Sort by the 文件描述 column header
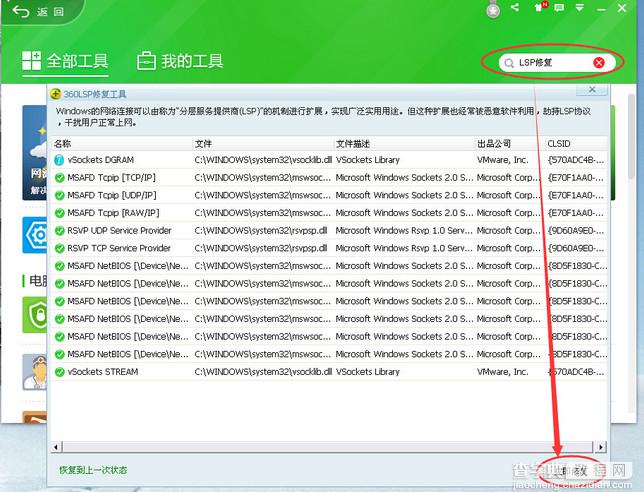644x492 pixels. pyautogui.click(x=404, y=143)
